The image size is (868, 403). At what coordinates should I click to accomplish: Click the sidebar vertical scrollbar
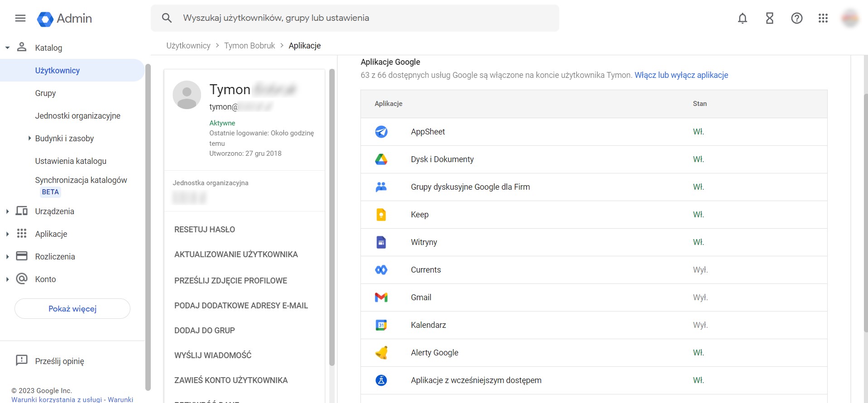click(x=148, y=226)
